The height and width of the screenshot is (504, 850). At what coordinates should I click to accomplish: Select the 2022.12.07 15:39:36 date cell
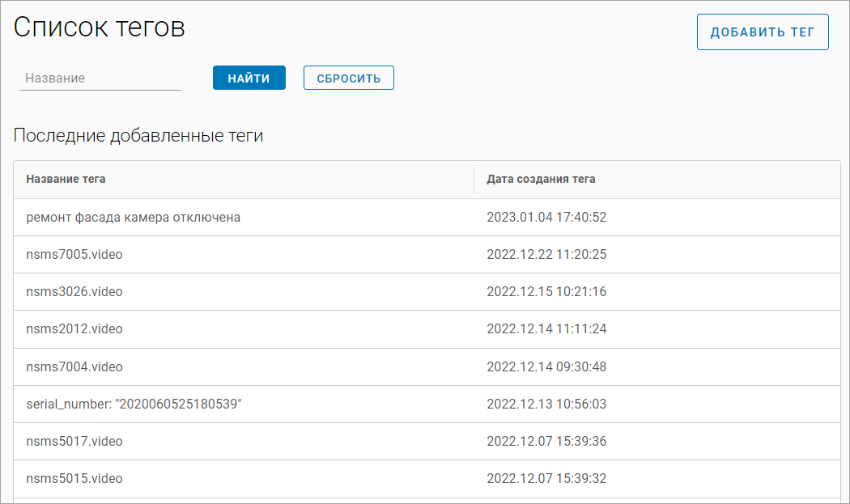546,442
